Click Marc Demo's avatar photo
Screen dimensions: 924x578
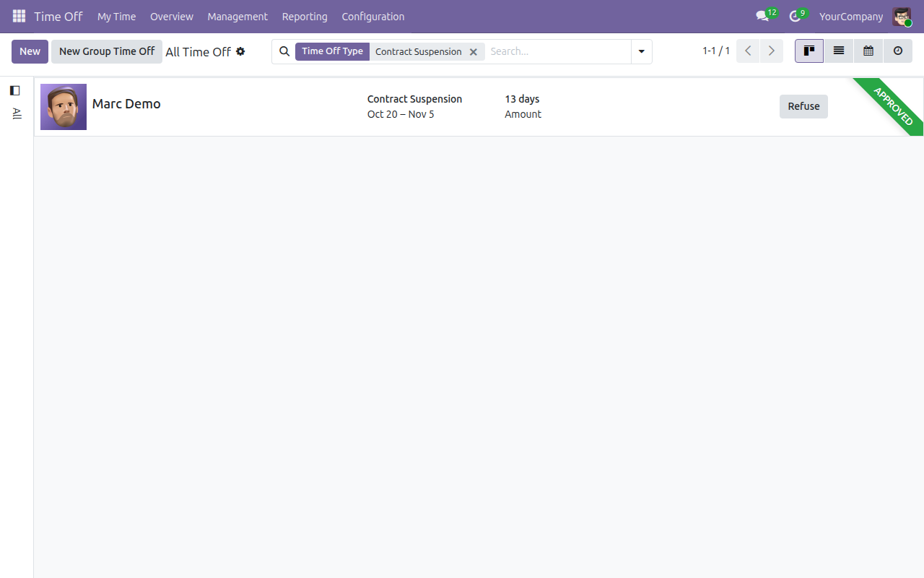64,107
